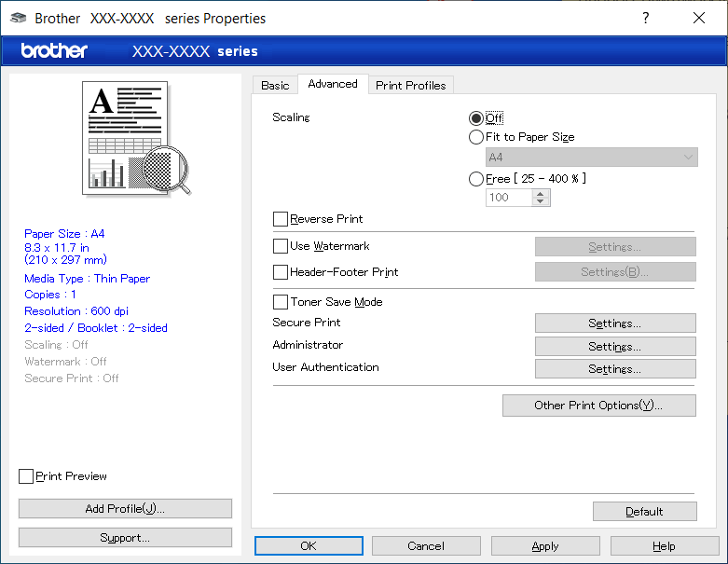
Task: Click the scaling value field showing 100
Action: (x=509, y=198)
